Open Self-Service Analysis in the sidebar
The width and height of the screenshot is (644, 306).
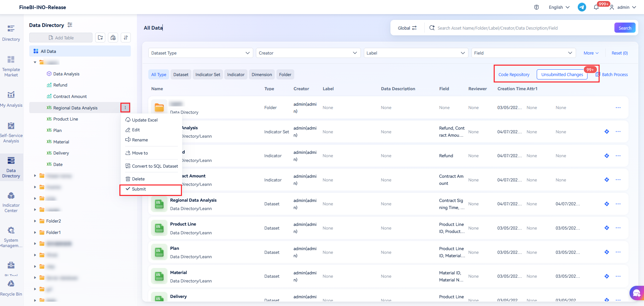coord(11,133)
